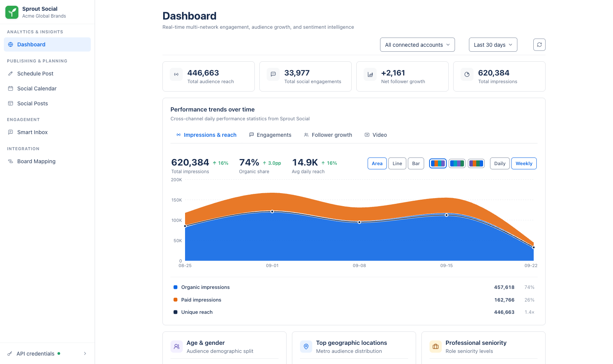Click the Schedule Post pencil icon
This screenshot has width=613, height=364.
click(11, 74)
